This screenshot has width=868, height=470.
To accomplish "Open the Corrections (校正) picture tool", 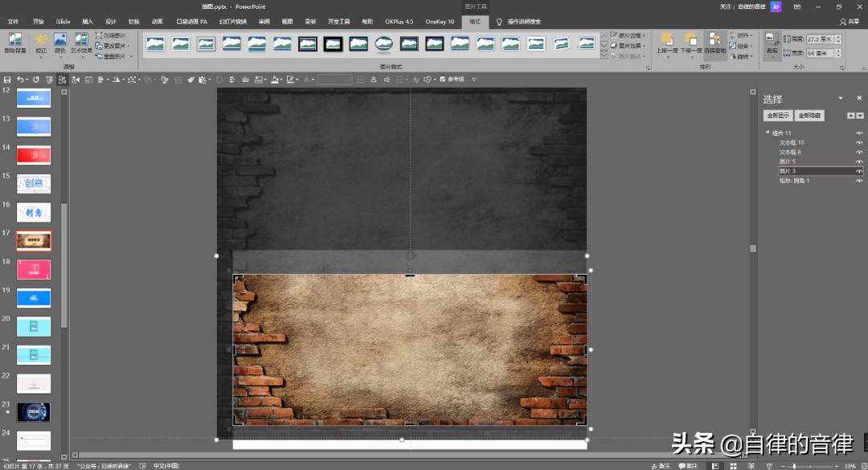I will point(40,40).
